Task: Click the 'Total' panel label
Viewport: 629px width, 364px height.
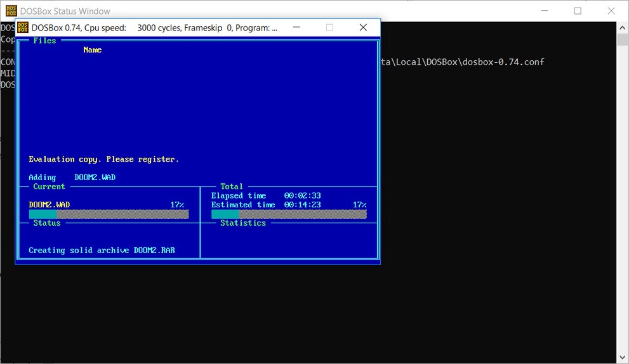Action: [232, 186]
